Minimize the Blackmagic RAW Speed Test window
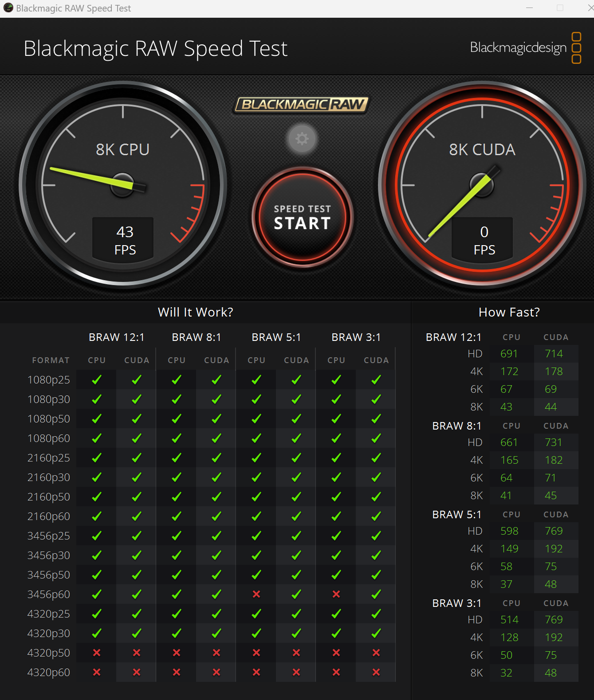 click(x=529, y=8)
